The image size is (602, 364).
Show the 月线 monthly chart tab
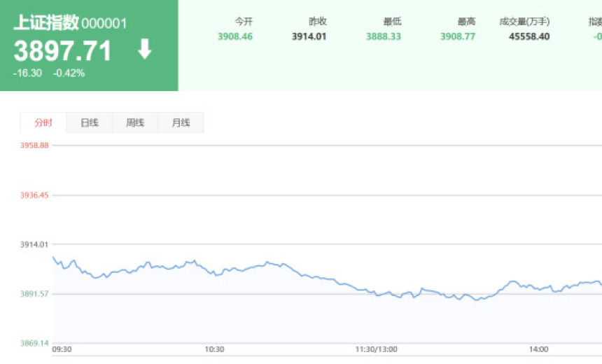[x=181, y=122]
